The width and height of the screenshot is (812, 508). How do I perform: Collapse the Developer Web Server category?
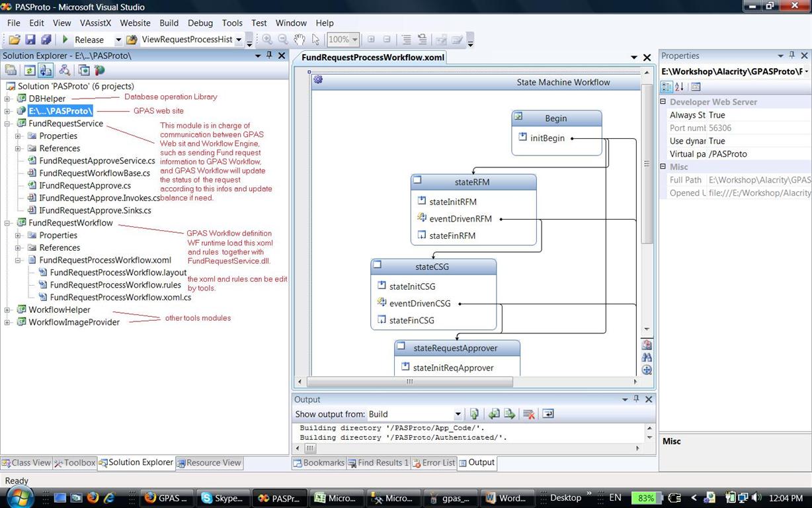tap(663, 102)
